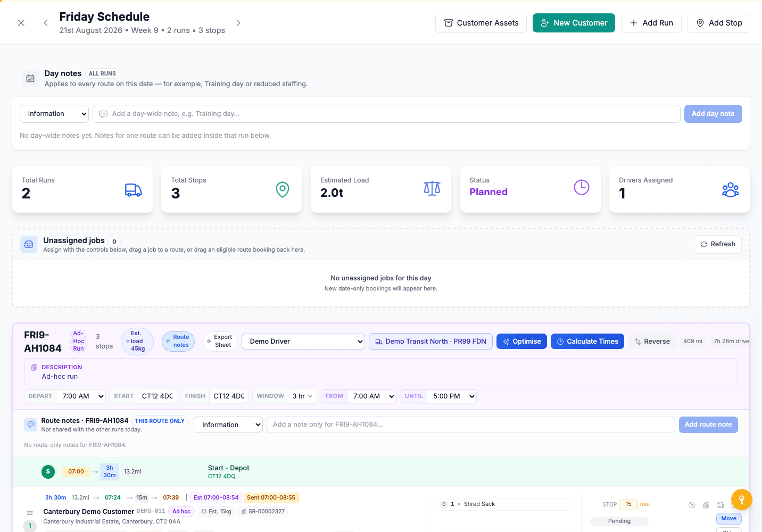Open the Until time dropdown

point(452,396)
